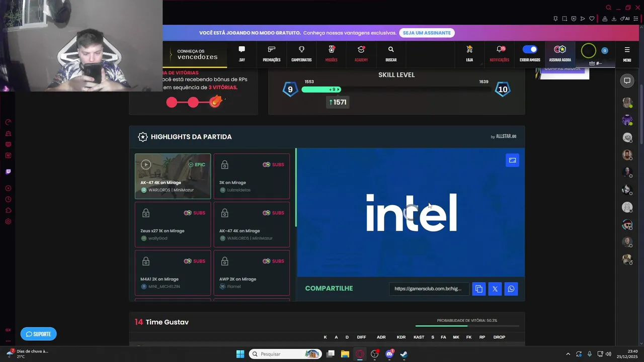Open Steam from the taskbar
Viewport: 644px width, 362px height.
point(404,354)
